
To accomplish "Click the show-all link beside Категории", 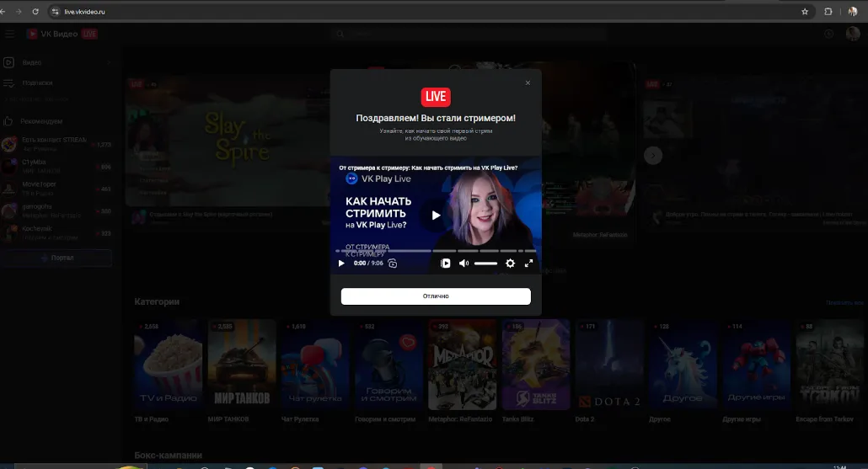I will (x=844, y=302).
